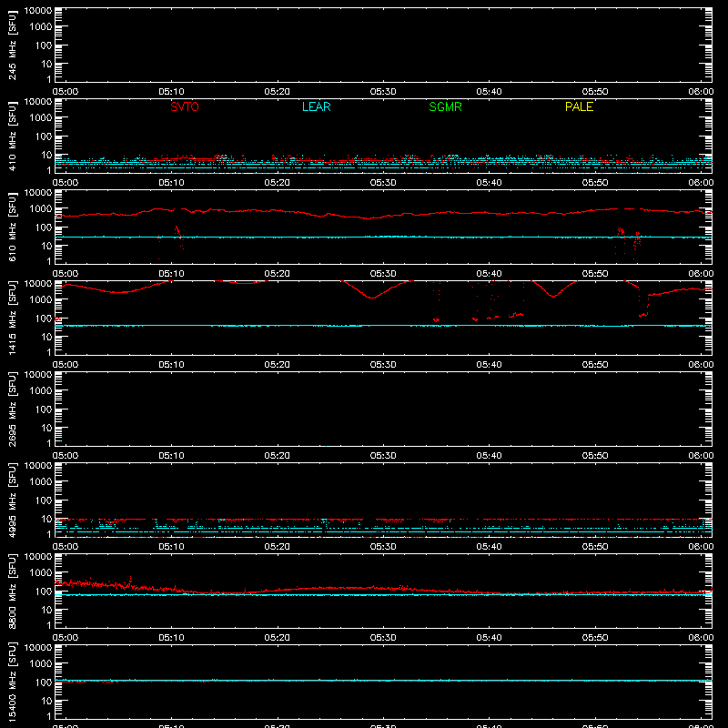Click 05:00 time label under 1415 MHz panel

pos(65,365)
